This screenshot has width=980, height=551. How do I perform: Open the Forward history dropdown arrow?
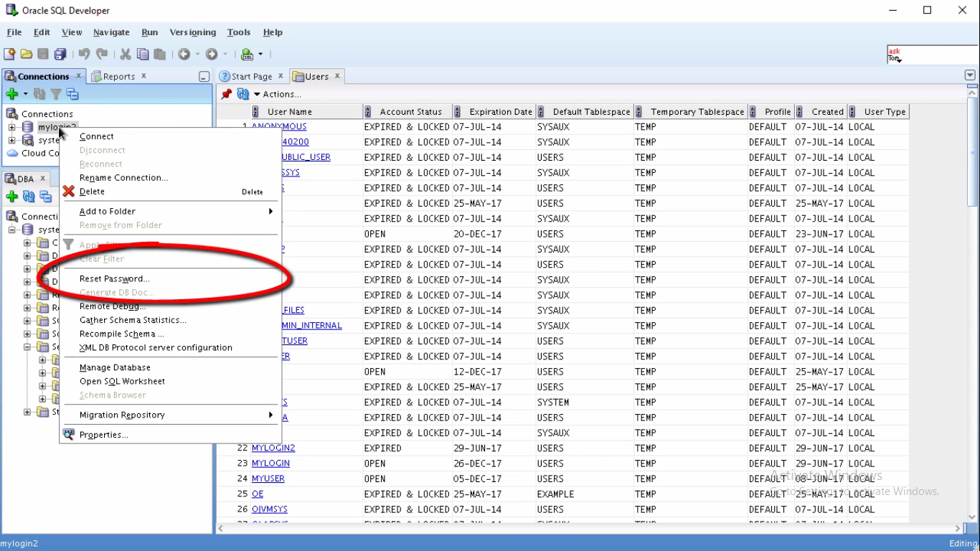pos(225,54)
